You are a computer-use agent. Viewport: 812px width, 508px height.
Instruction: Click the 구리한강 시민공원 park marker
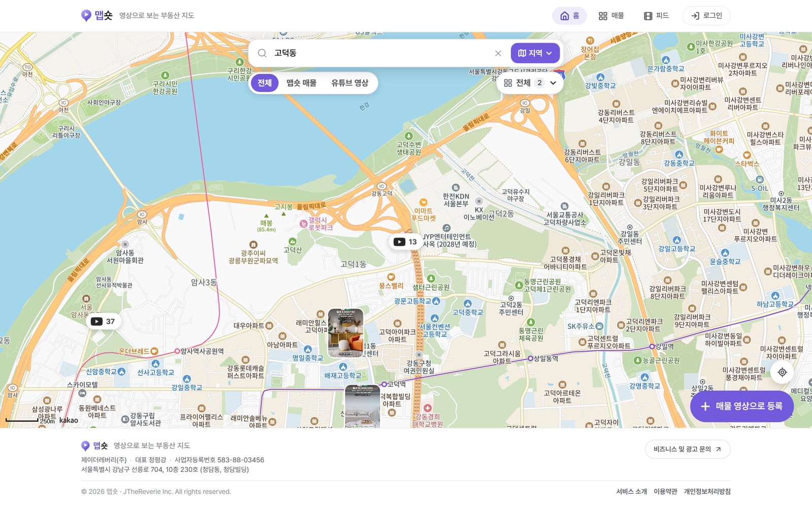tap(240, 62)
